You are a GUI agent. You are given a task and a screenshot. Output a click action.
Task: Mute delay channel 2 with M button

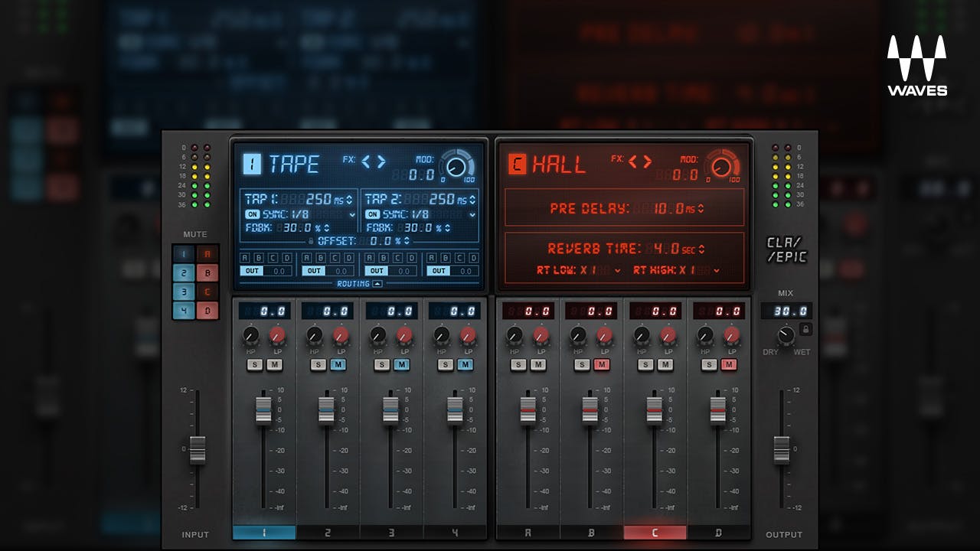point(338,365)
